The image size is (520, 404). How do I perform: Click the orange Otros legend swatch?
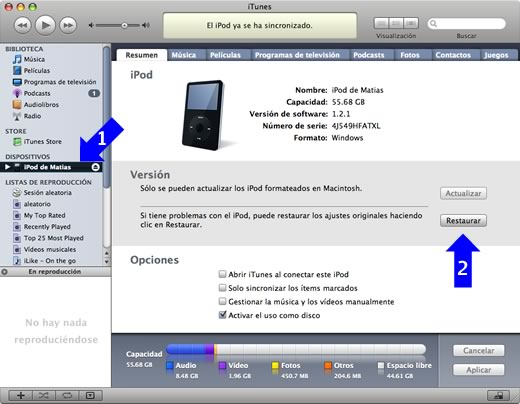pyautogui.click(x=328, y=366)
